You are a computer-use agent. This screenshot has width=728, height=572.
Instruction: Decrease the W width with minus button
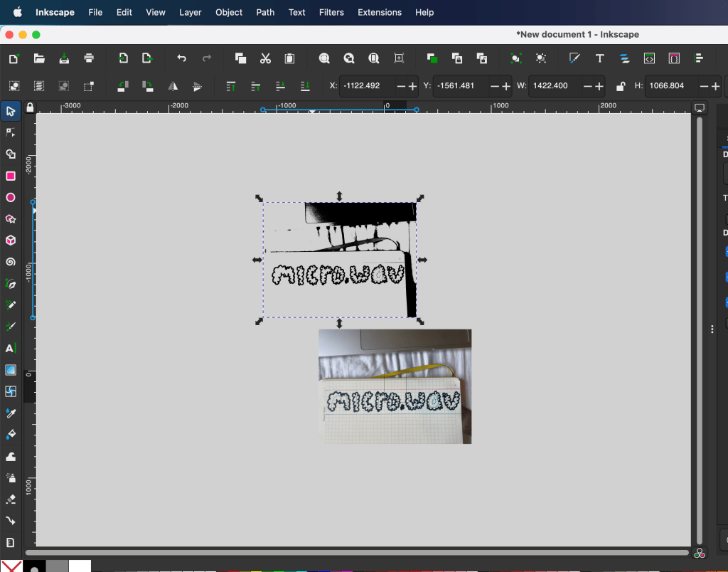tap(587, 86)
